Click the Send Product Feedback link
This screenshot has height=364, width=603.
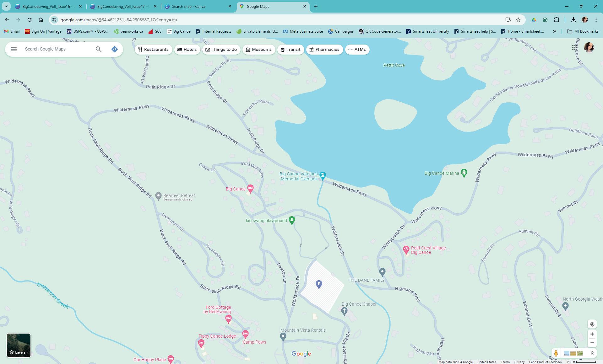tap(546, 362)
